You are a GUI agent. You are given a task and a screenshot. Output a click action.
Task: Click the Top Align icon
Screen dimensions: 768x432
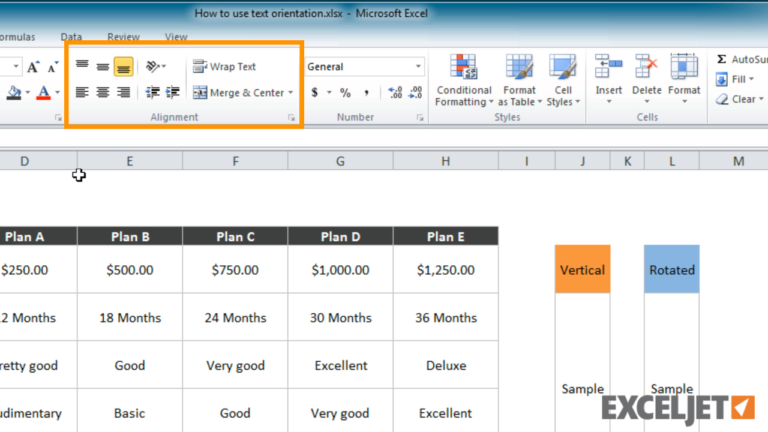82,67
